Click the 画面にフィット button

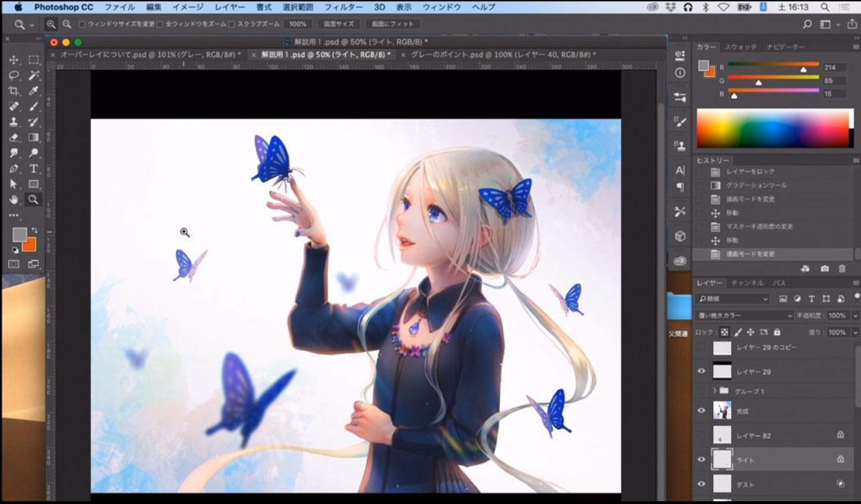pyautogui.click(x=393, y=24)
